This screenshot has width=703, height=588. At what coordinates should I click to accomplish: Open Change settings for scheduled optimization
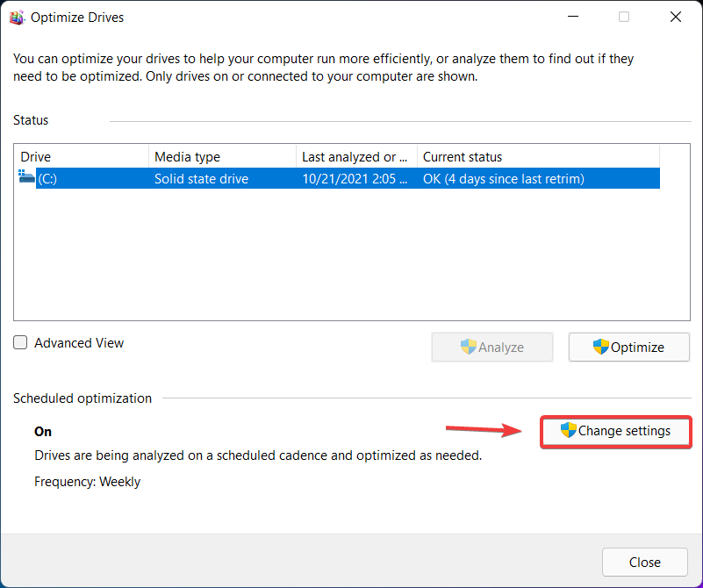[x=615, y=431]
